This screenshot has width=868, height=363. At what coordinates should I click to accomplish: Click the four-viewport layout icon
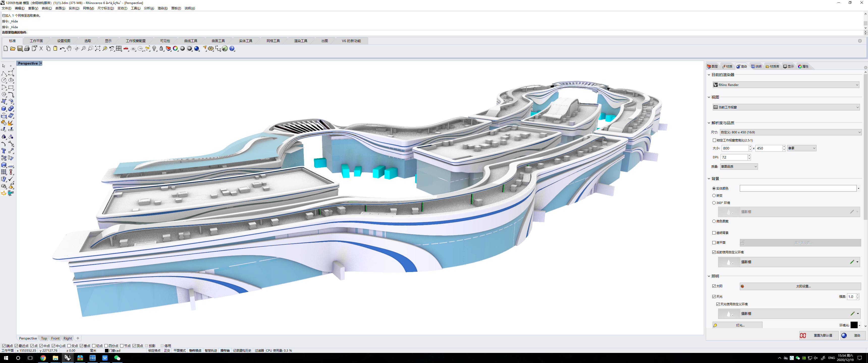[119, 48]
